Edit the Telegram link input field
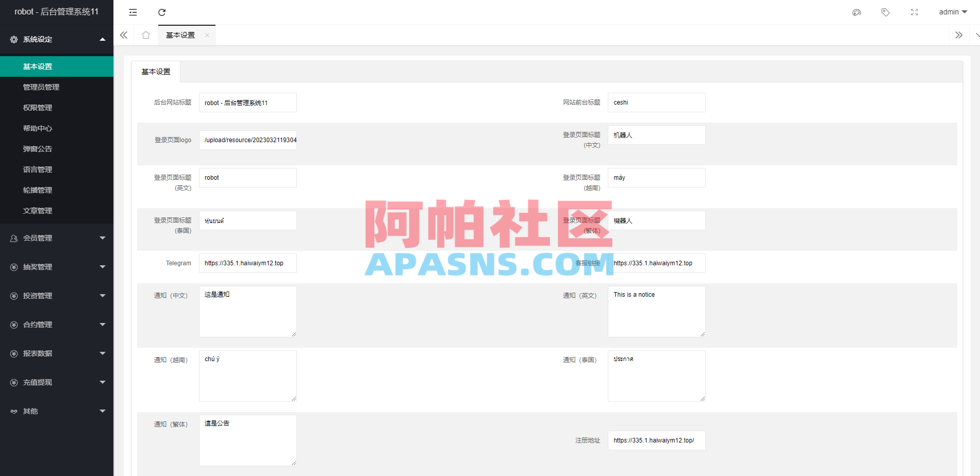980x476 pixels. 247,263
